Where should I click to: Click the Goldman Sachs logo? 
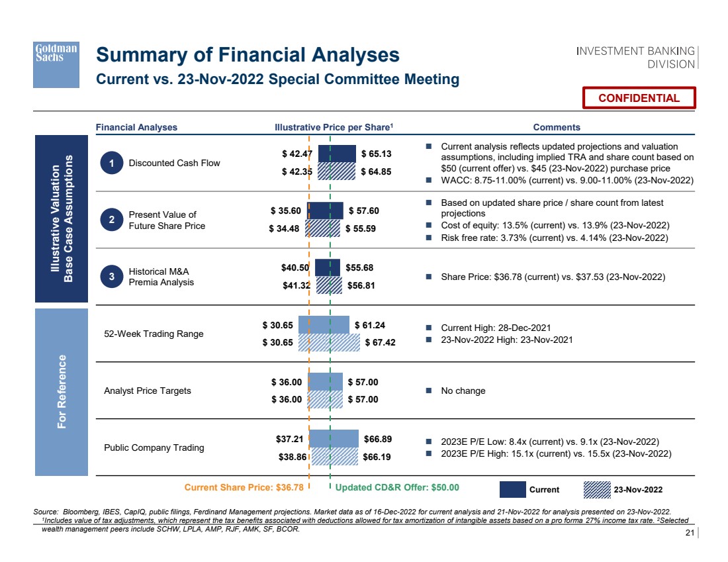(x=56, y=64)
